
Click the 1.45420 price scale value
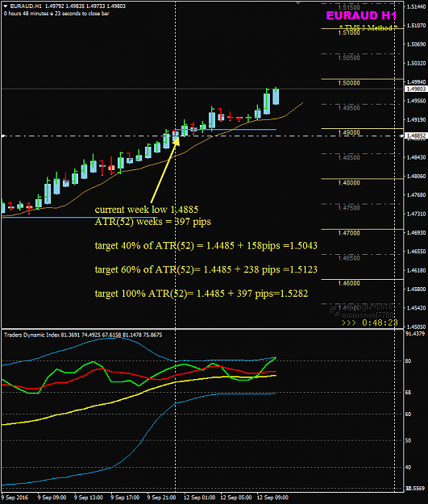coord(416,308)
